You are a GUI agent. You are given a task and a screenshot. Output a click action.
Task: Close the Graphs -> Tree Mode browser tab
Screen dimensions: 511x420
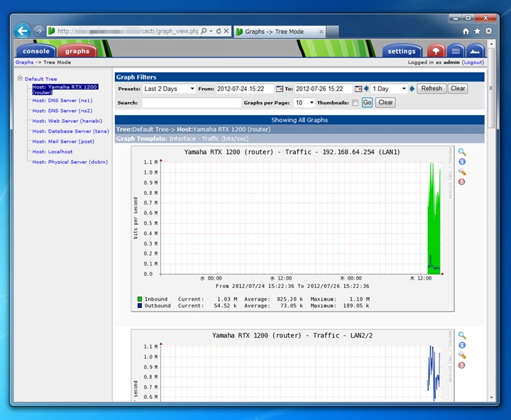(321, 32)
